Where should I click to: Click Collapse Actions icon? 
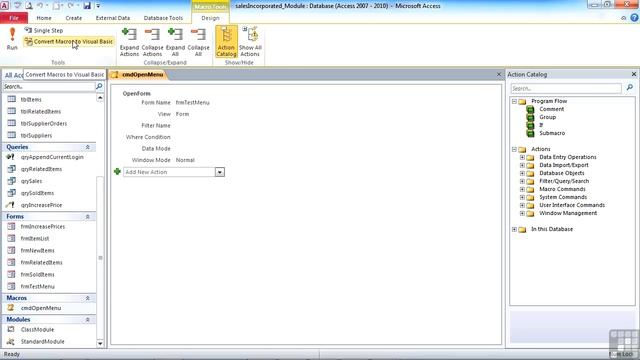pos(152,42)
